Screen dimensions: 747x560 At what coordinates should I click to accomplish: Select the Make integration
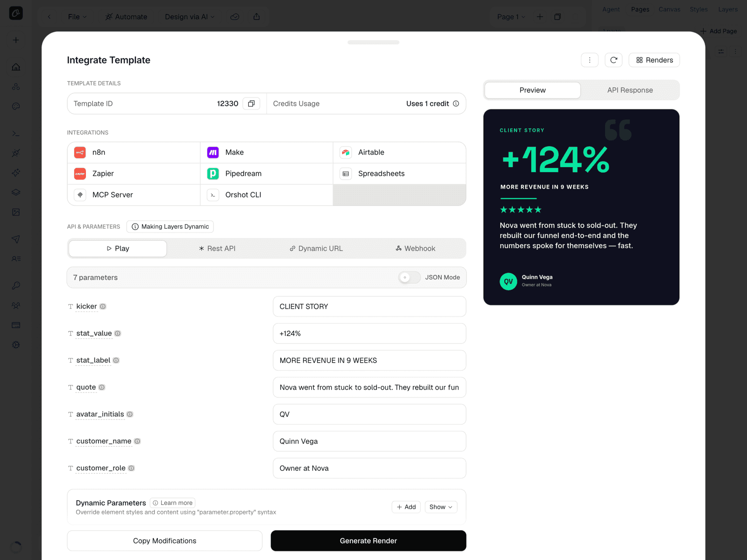[267, 153]
